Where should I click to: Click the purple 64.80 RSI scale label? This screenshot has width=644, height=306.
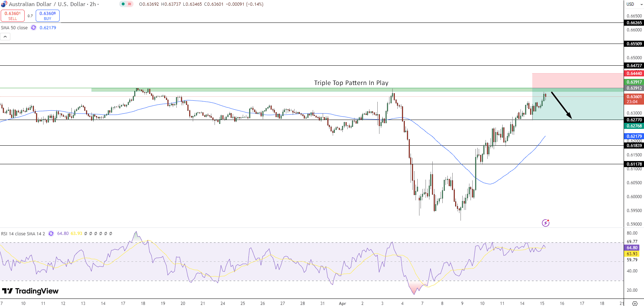click(632, 248)
